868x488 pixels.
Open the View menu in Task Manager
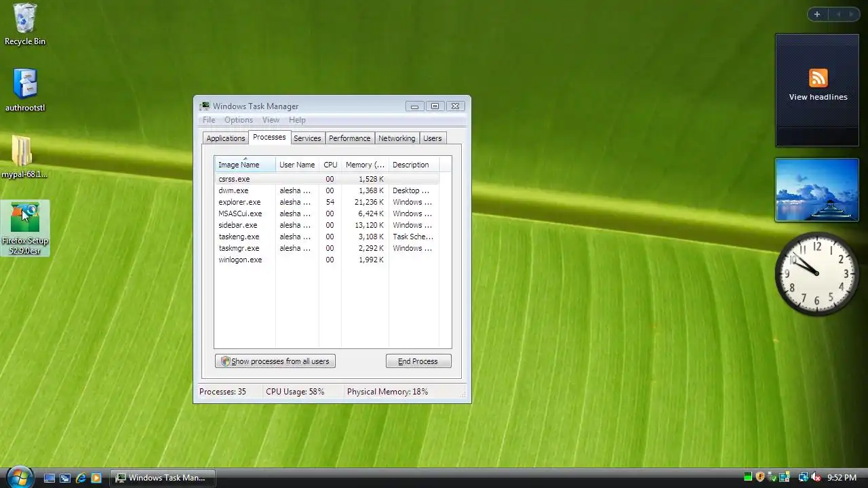click(271, 120)
